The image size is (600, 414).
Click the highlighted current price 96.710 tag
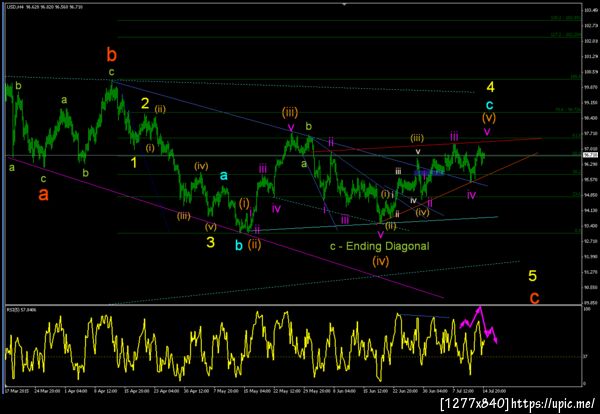(x=590, y=155)
